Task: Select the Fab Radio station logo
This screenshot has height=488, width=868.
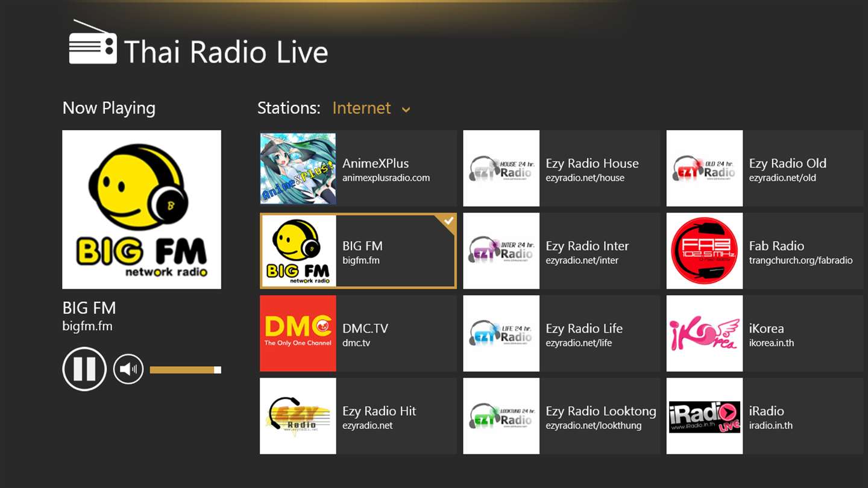Action: [705, 251]
